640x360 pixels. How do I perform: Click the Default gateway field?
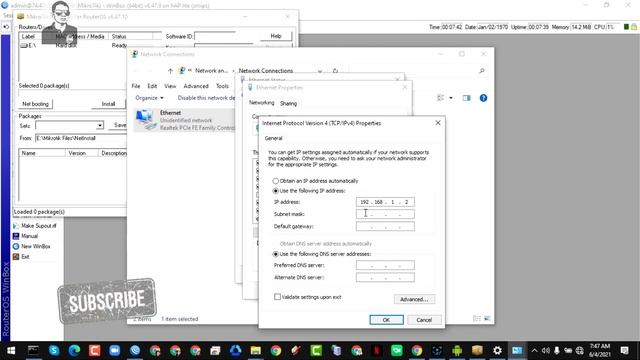(385, 226)
